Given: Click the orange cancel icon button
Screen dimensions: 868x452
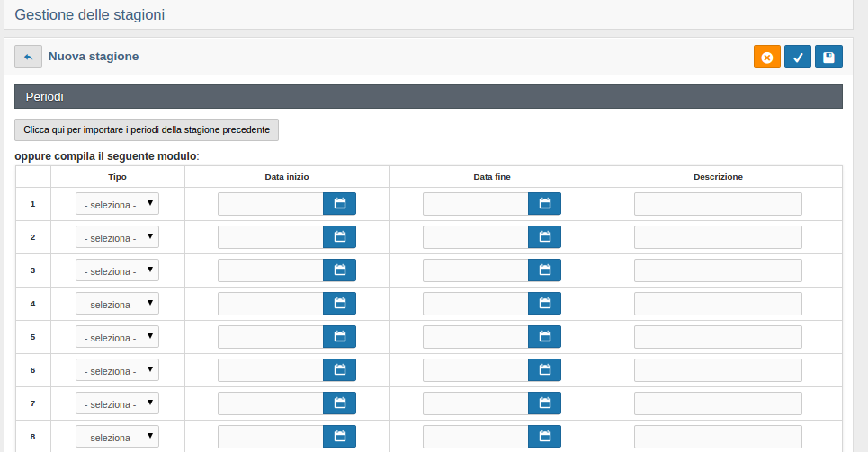Looking at the screenshot, I should tap(766, 57).
